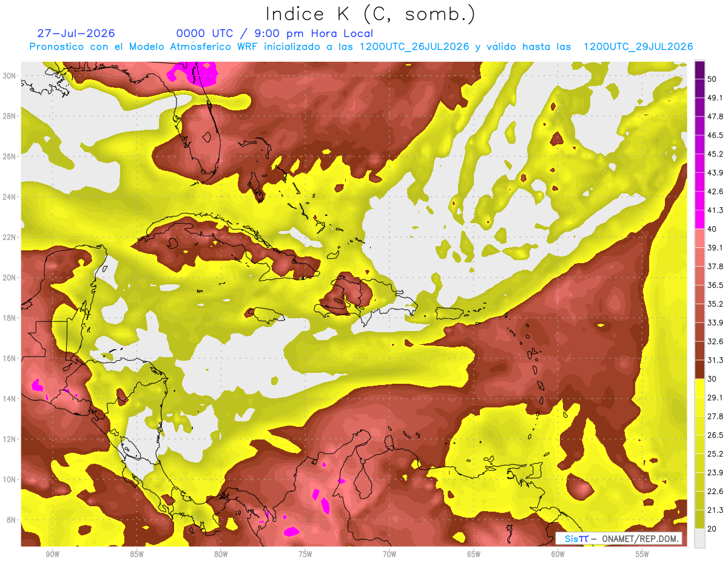Viewport: 728px width, 562px height.
Task: Click the colorbar value 37.8
Action: point(715,266)
